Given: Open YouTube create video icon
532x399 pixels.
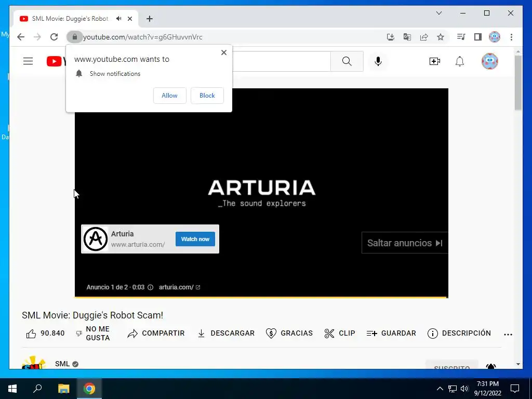Looking at the screenshot, I should 435,61.
